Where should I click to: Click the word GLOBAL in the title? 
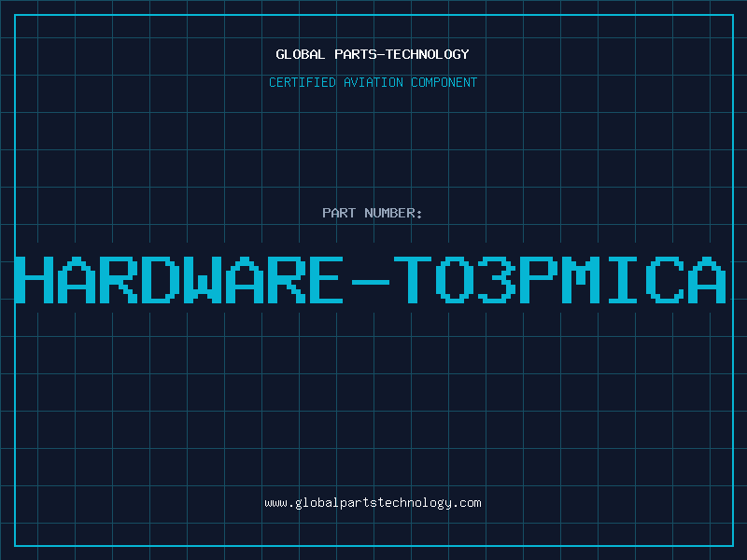tap(301, 54)
